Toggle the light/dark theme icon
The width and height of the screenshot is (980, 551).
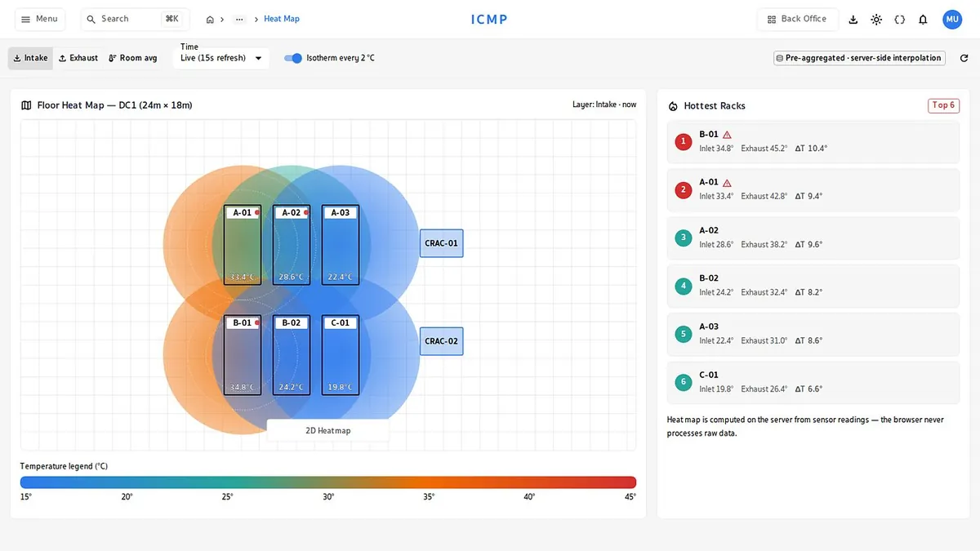pos(876,20)
